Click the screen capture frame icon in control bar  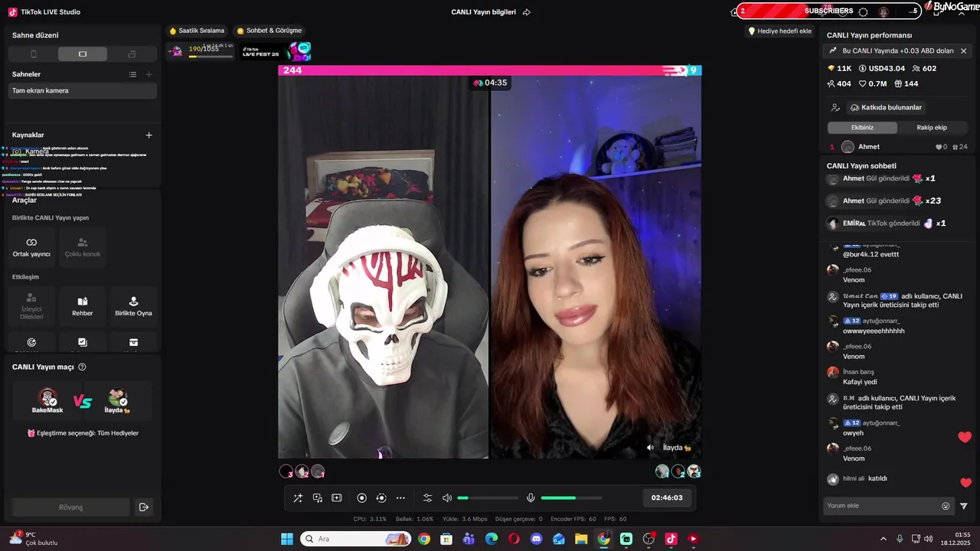pyautogui.click(x=337, y=498)
